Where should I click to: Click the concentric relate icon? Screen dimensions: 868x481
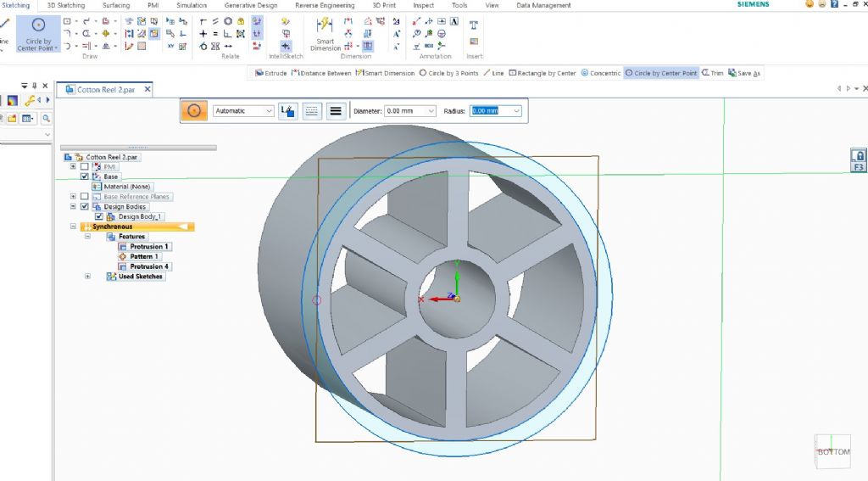pos(228,21)
